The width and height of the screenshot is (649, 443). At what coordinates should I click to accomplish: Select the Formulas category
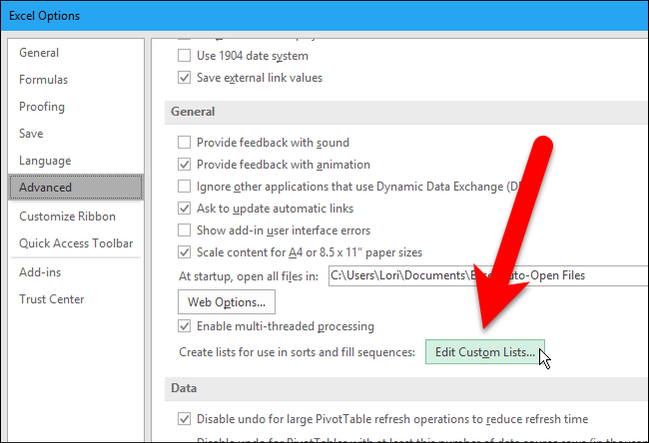pyautogui.click(x=43, y=80)
